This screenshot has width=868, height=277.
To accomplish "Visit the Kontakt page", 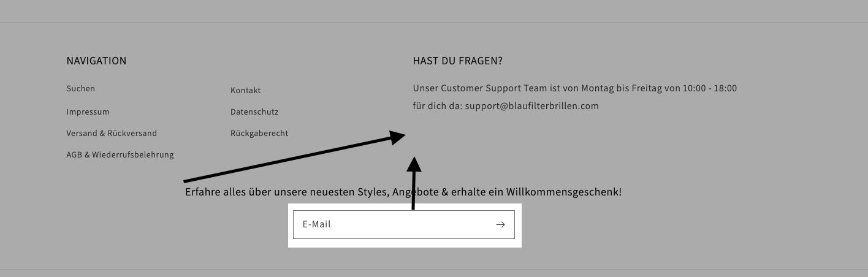I will [x=246, y=91].
